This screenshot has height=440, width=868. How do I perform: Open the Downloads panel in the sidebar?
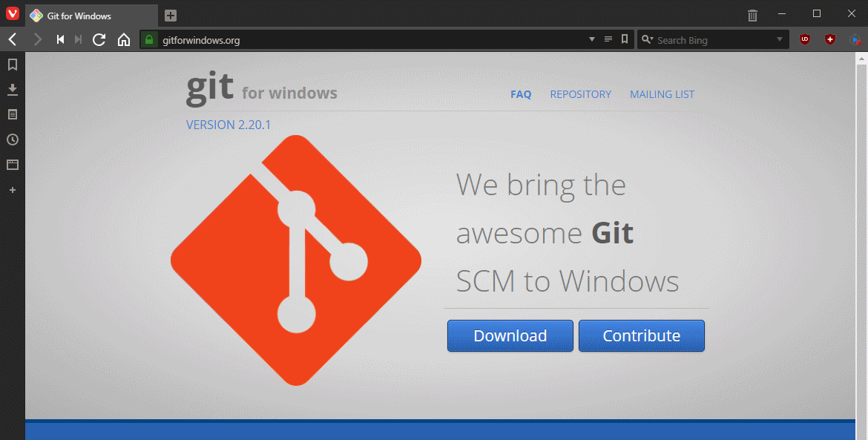[x=12, y=89]
